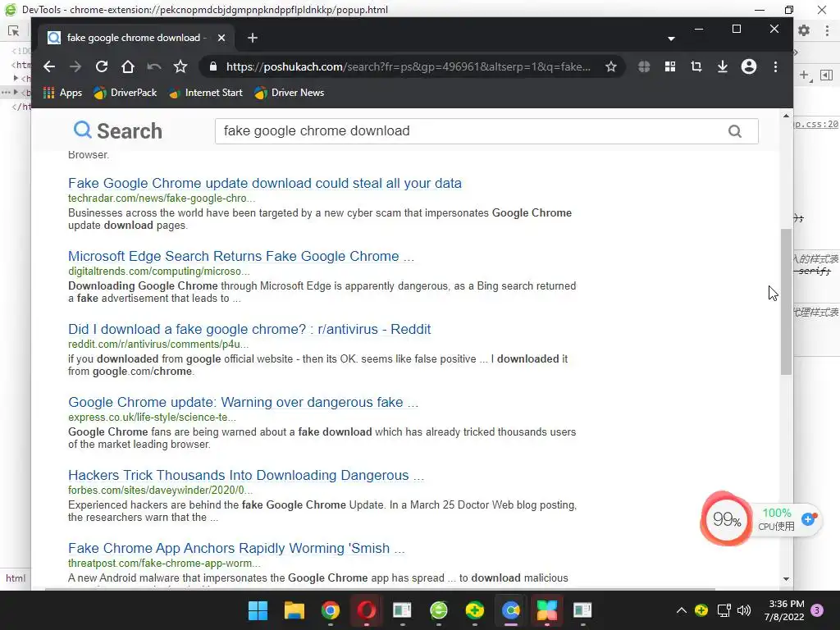This screenshot has height=630, width=840.
Task: Click the digitaltrends.com result URL
Action: pos(158,271)
